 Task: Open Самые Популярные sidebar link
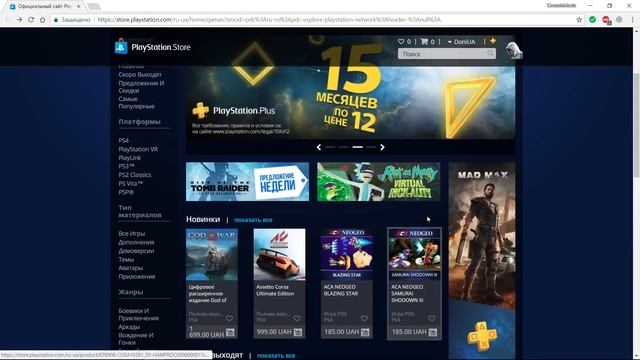[137, 102]
